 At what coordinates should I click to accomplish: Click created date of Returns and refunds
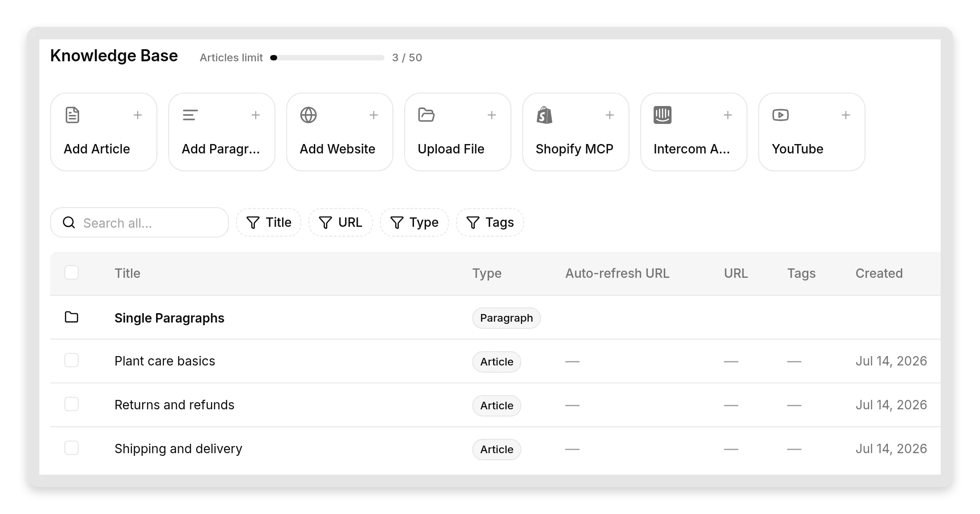[x=891, y=405]
